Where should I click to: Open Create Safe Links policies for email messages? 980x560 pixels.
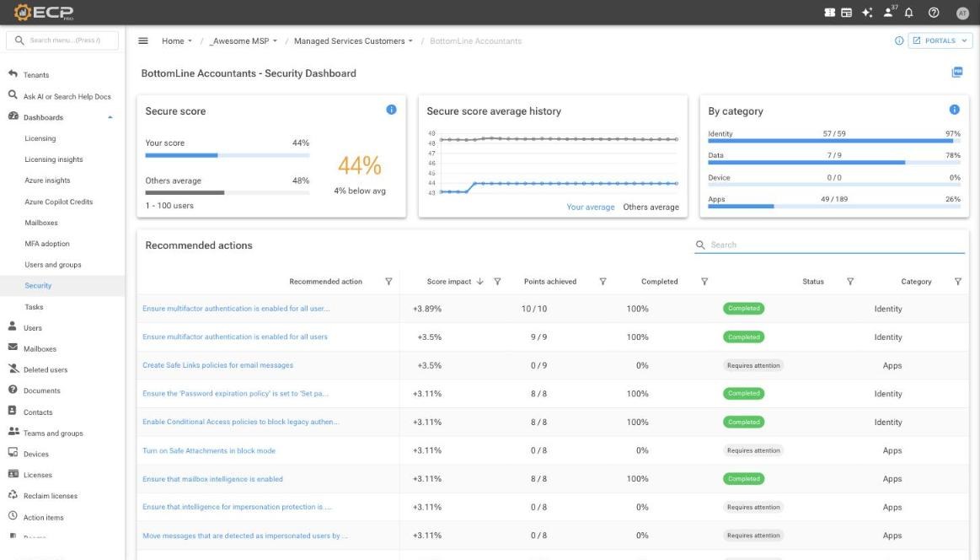[x=217, y=365]
